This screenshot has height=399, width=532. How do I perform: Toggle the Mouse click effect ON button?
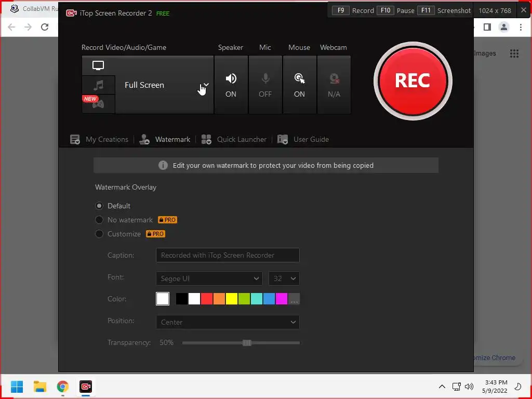pyautogui.click(x=300, y=85)
